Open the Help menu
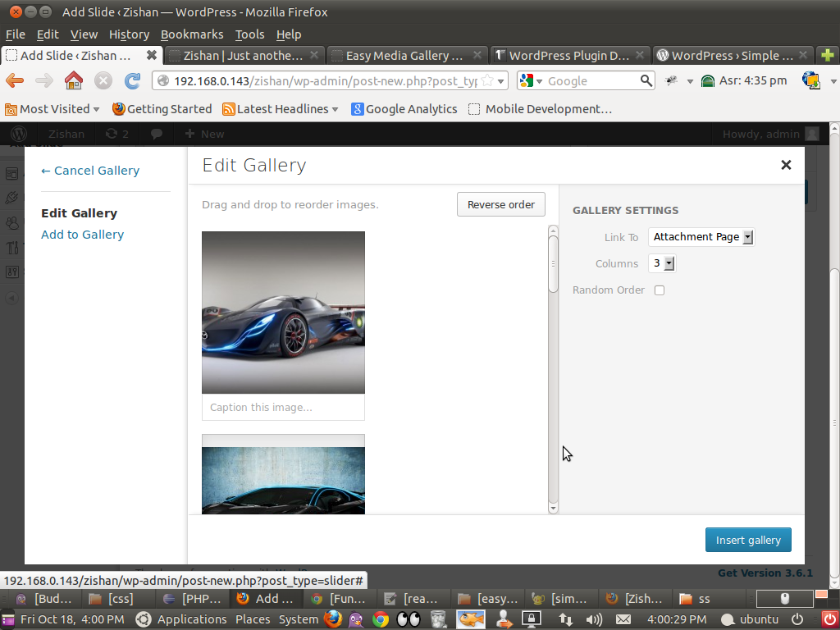840x630 pixels. click(x=289, y=34)
